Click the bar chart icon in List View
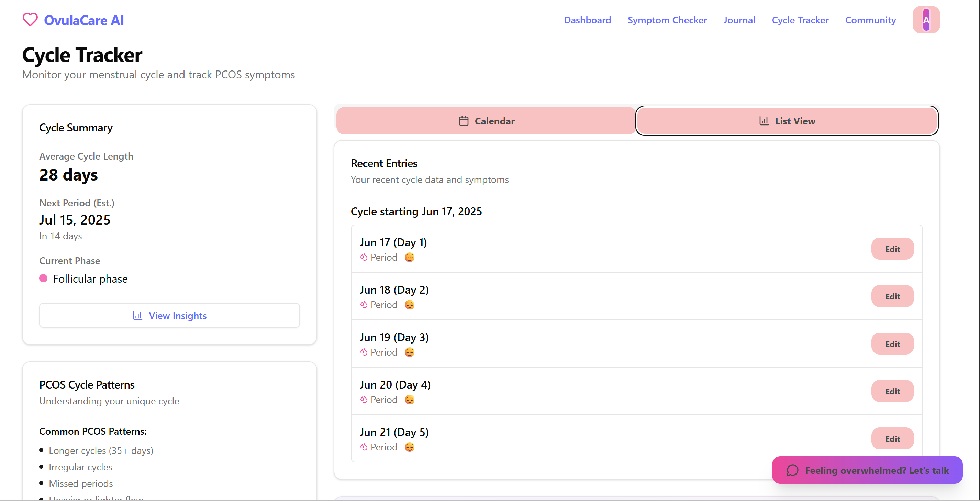This screenshot has width=980, height=501. point(764,121)
